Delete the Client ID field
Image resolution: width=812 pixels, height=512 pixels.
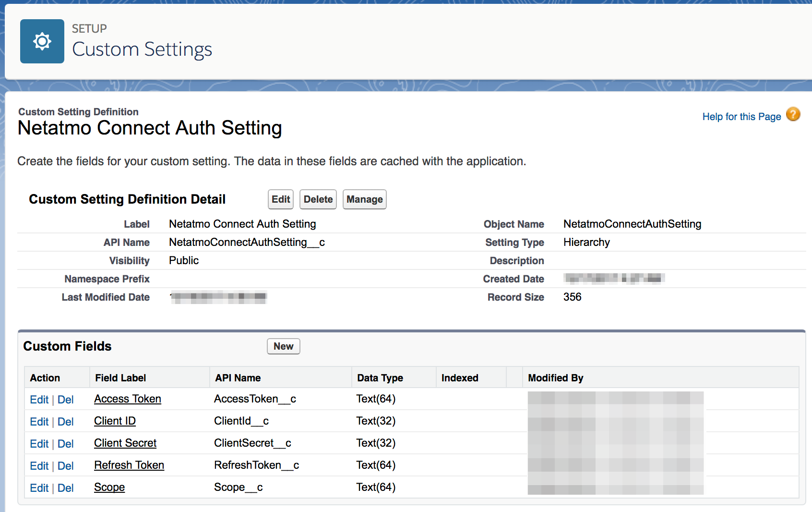[66, 422]
